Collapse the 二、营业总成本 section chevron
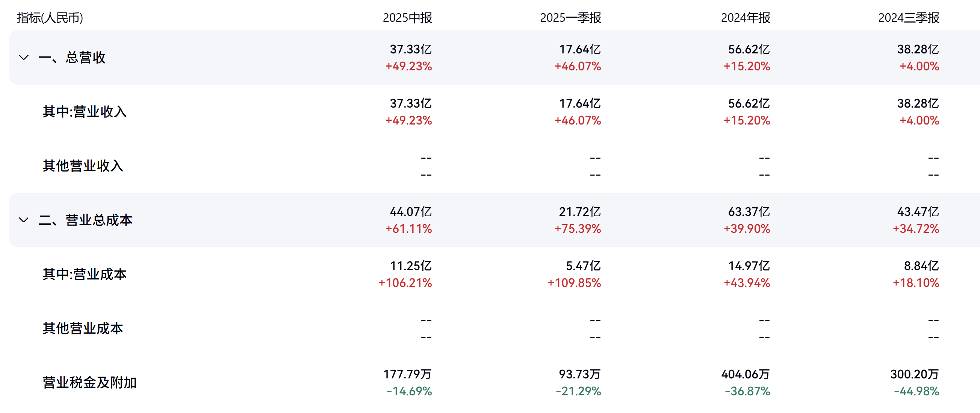The height and width of the screenshot is (413, 980). (24, 220)
